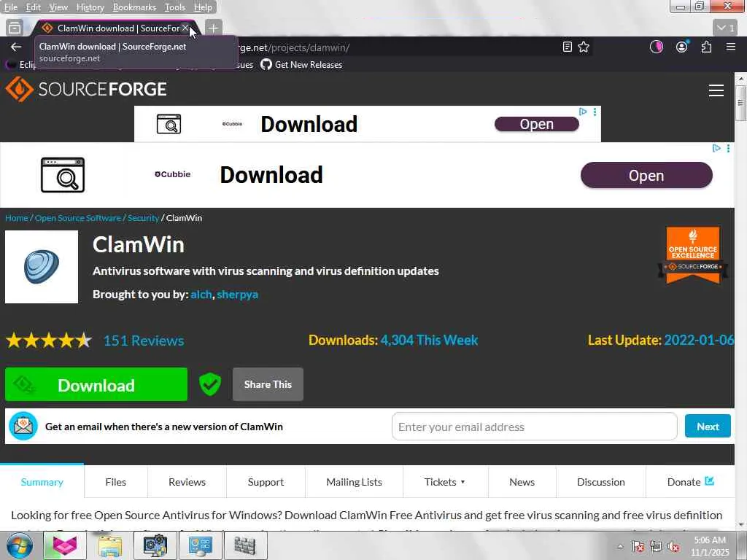Bookmark this page with the star
Viewport: 747px width, 560px height.
point(584,47)
